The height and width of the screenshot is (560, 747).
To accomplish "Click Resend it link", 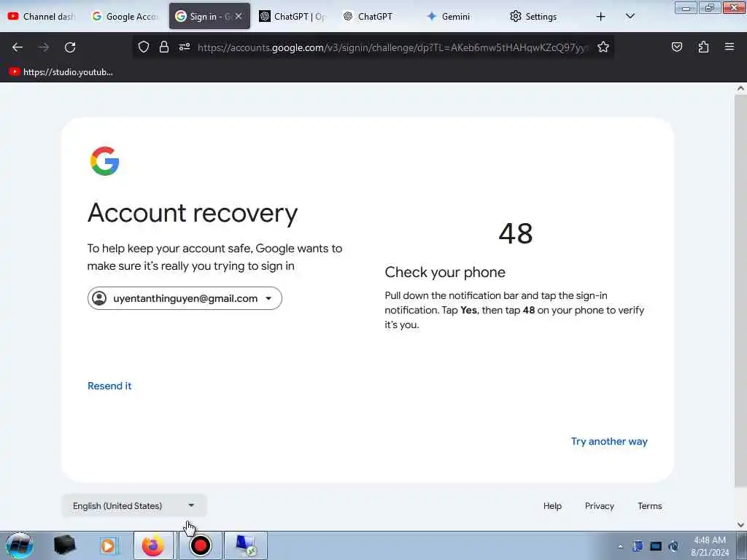I will (x=109, y=386).
